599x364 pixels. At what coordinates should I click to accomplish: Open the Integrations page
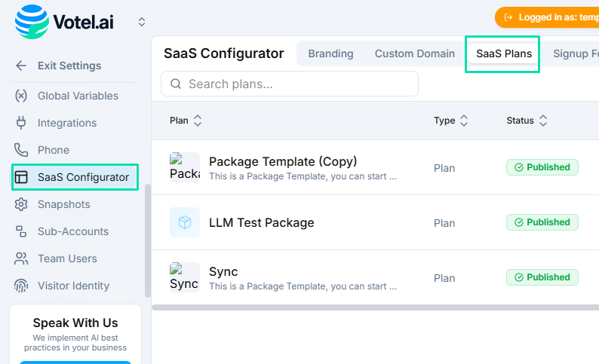[67, 123]
